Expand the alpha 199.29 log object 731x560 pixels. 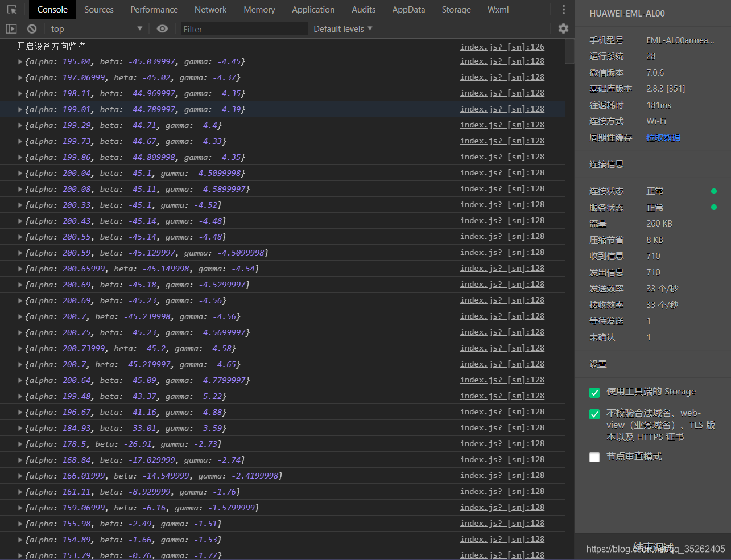click(x=20, y=125)
